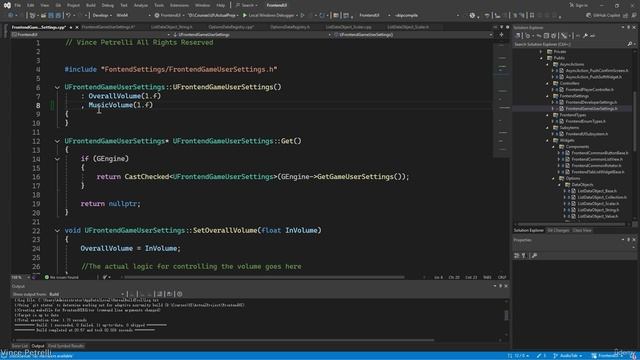640x360 pixels.
Task: Switch to Class View tab
Action: coord(582,230)
